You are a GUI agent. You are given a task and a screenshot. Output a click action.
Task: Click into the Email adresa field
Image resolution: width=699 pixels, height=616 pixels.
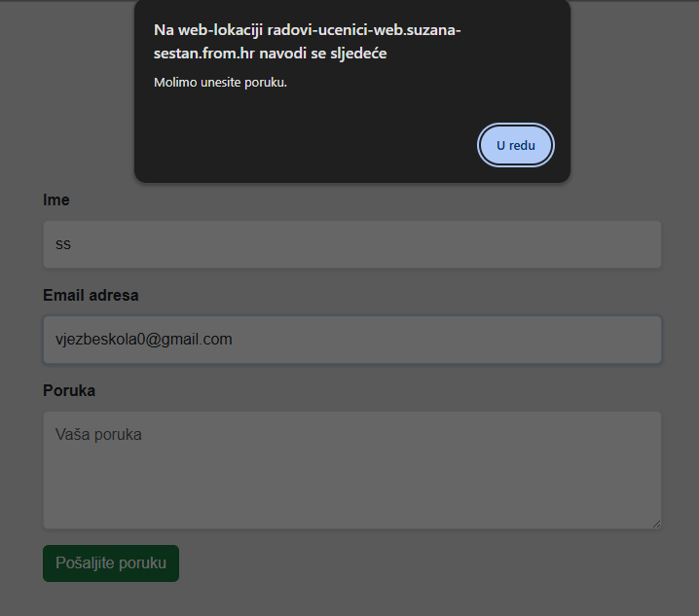pyautogui.click(x=351, y=340)
